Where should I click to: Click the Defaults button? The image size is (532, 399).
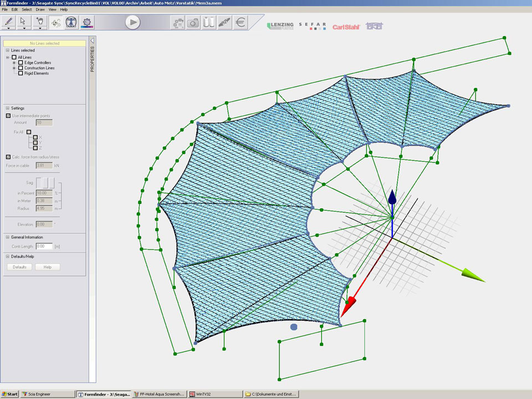[x=19, y=267]
